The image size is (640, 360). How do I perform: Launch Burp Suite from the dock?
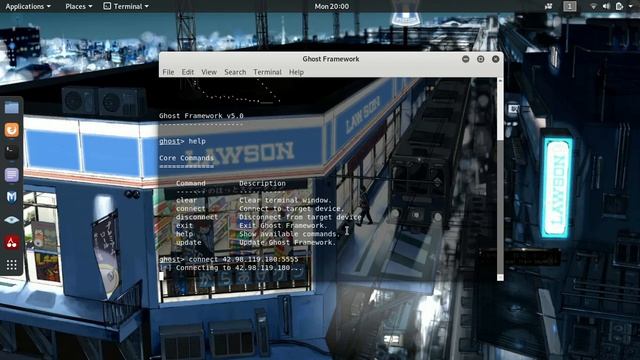click(x=11, y=130)
